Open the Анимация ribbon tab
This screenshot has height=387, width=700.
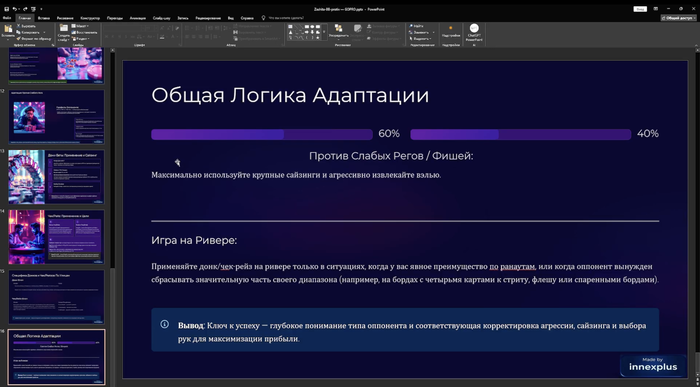point(138,18)
